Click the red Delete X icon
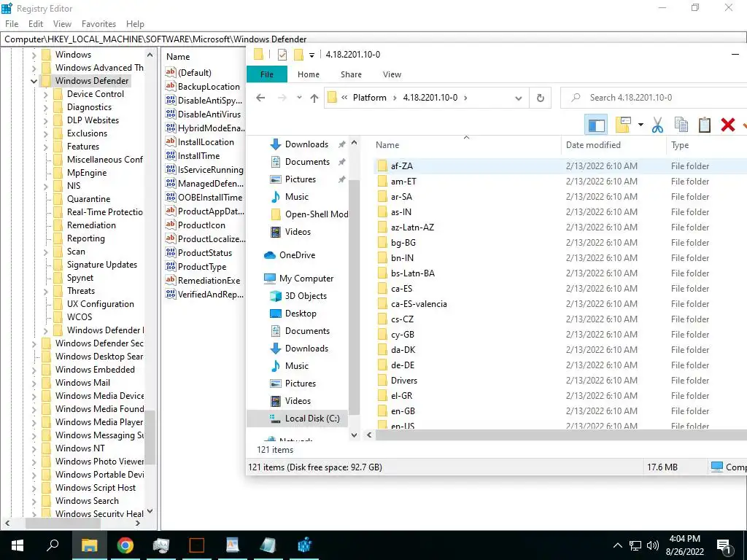 click(727, 125)
